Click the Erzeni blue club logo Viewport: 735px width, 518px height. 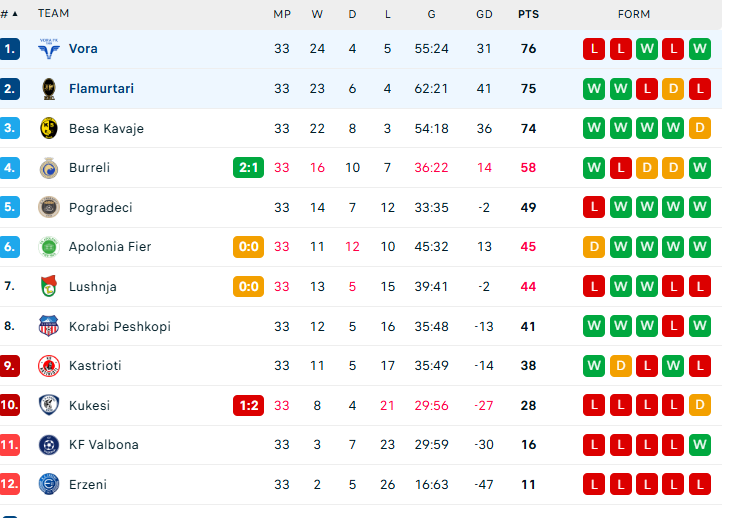48,484
